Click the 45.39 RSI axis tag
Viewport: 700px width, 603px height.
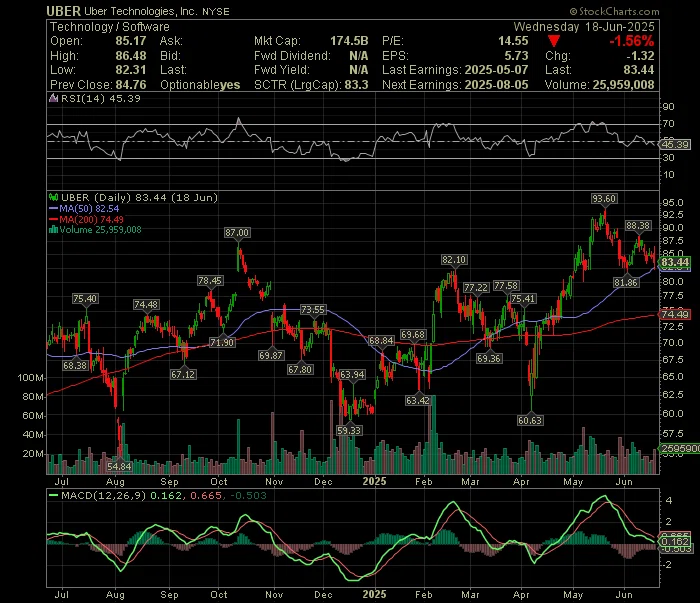tap(675, 145)
